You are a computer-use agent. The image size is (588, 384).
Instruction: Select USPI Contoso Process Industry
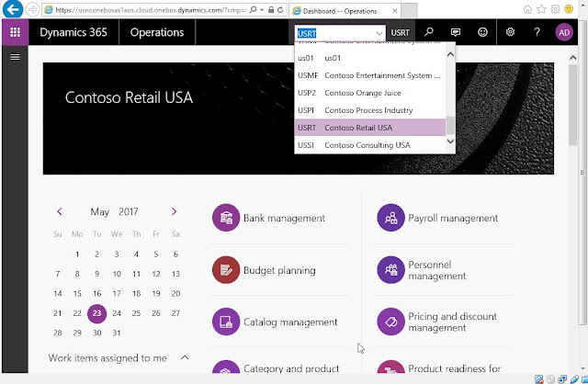[x=369, y=110]
